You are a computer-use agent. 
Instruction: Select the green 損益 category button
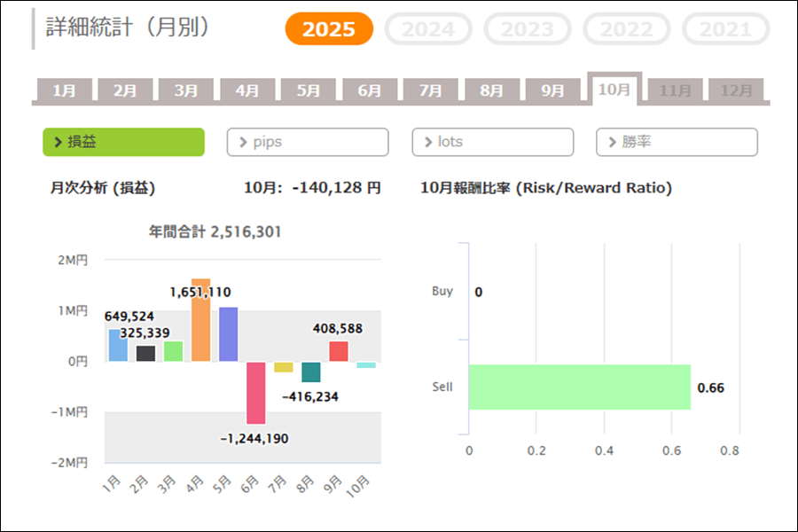tap(123, 142)
